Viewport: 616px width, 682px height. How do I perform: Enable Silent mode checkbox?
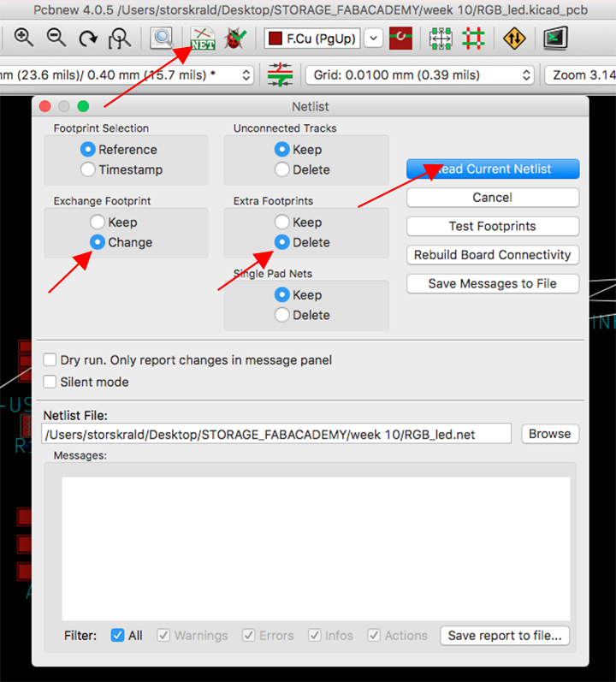(50, 382)
